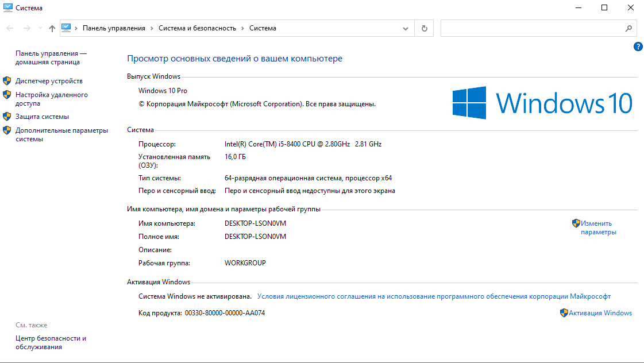
Task: Click 'Активация Windows' link
Action: point(600,313)
